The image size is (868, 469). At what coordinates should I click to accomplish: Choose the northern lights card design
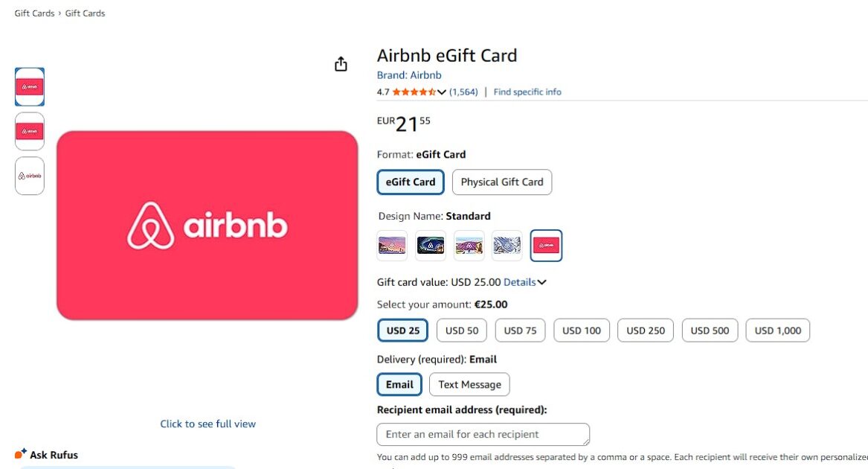tap(431, 246)
